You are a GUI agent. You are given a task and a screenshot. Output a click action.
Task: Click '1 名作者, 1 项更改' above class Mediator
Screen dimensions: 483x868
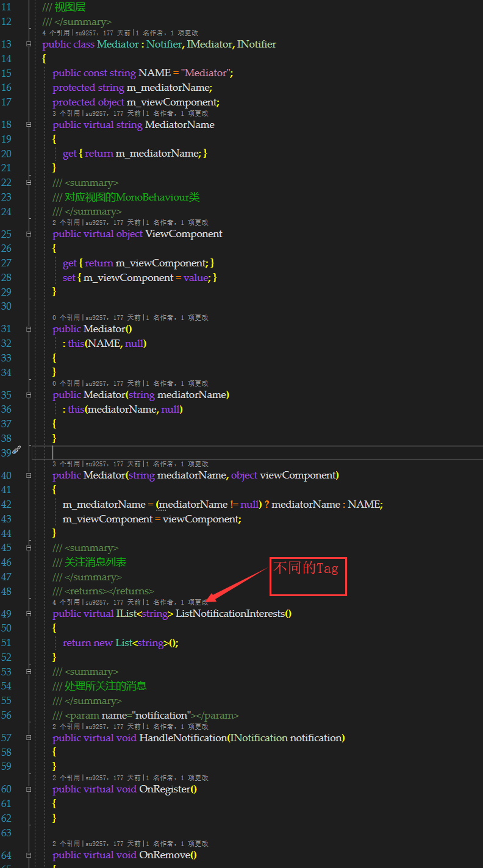click(x=167, y=33)
